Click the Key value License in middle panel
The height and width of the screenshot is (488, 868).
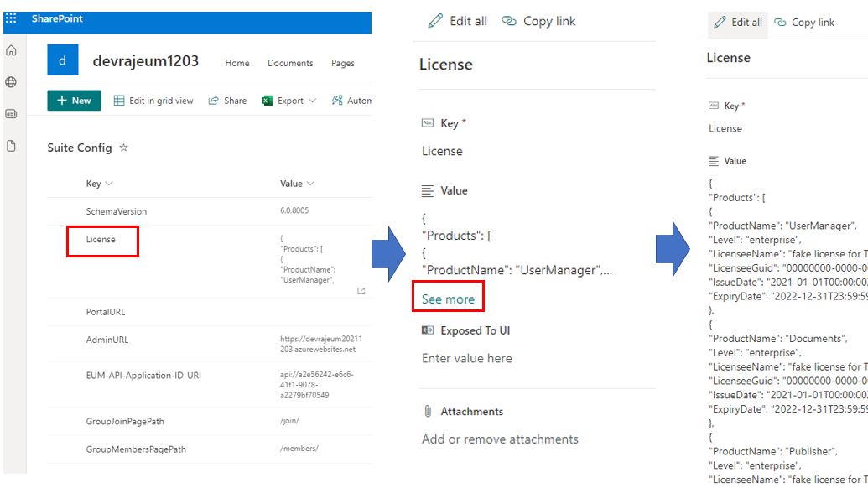pyautogui.click(x=442, y=151)
